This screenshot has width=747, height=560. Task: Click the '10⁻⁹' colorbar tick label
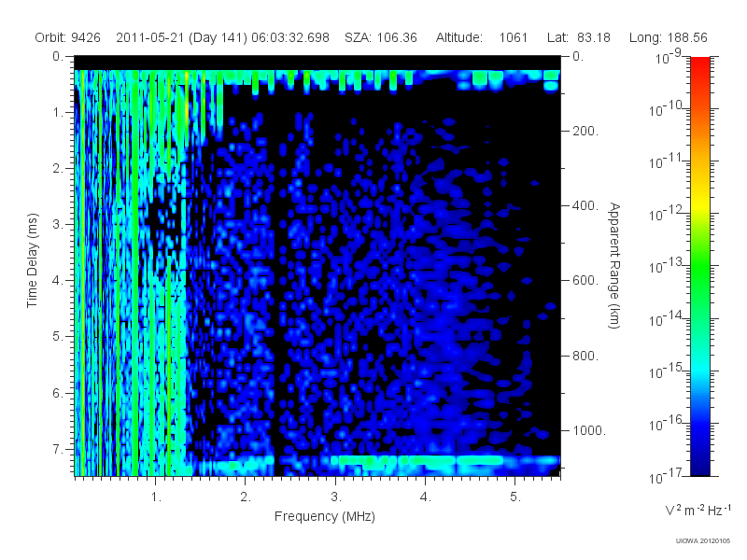(x=669, y=57)
